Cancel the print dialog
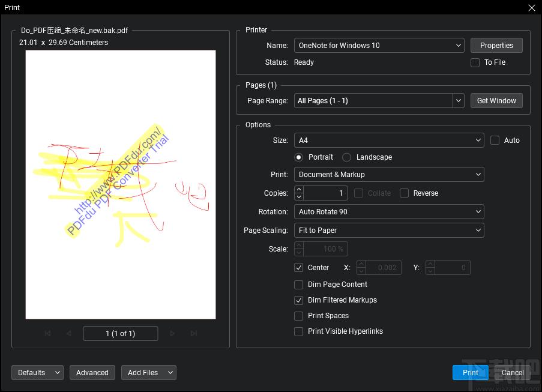The height and width of the screenshot is (392, 542). [x=513, y=373]
